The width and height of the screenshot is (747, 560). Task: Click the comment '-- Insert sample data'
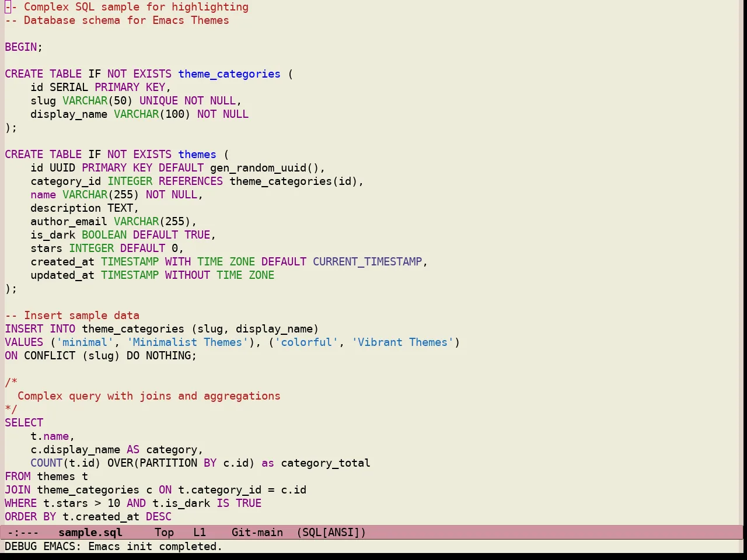72,315
